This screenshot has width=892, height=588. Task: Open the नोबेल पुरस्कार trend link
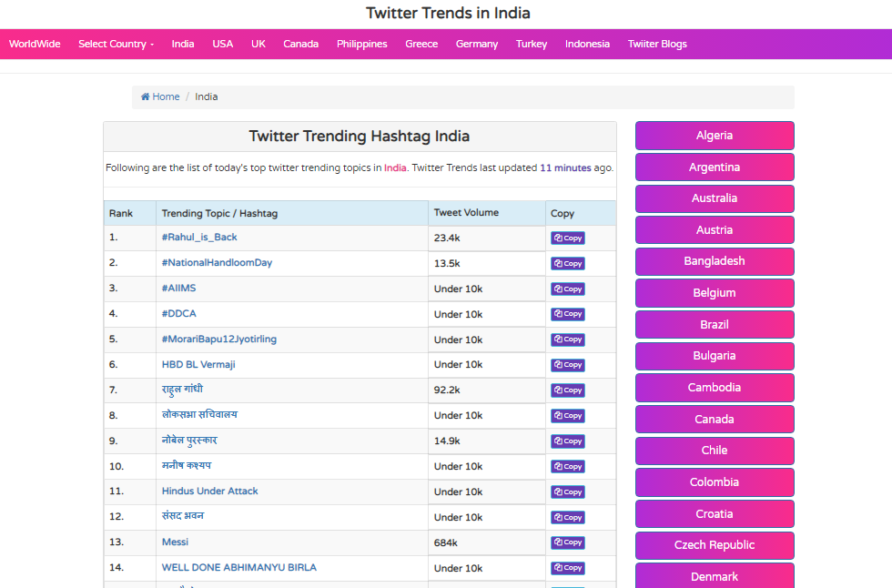click(189, 441)
